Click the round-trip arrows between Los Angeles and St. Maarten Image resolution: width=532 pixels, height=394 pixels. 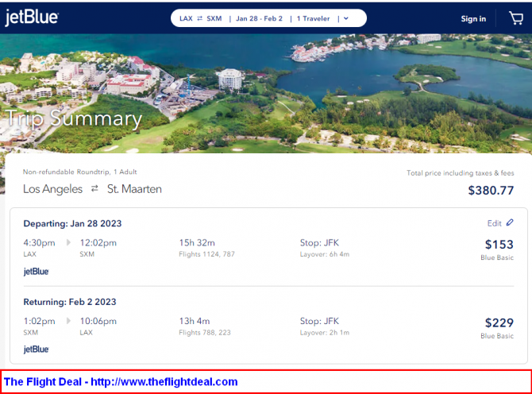pyautogui.click(x=94, y=189)
